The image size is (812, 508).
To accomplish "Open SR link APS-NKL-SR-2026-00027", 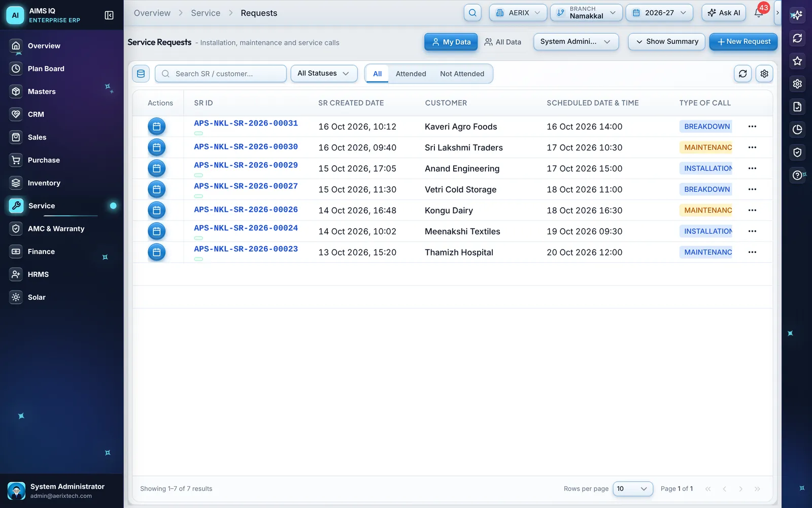I will [x=246, y=186].
